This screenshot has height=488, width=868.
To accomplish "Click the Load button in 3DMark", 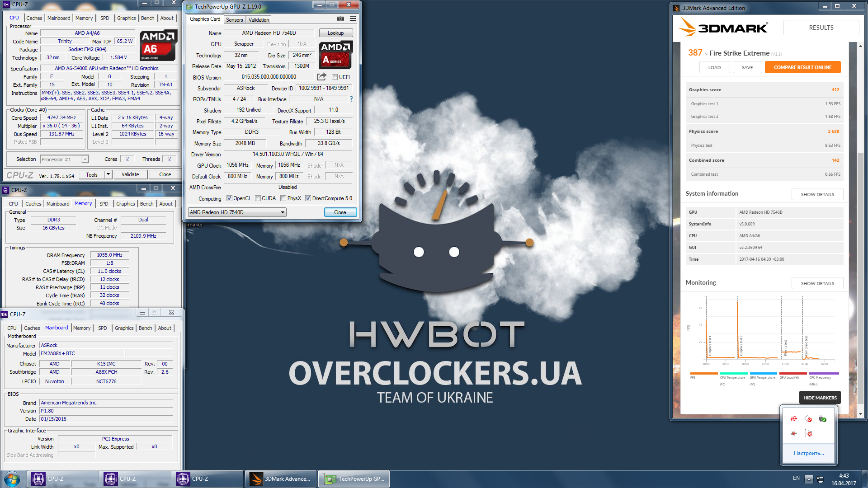I will (x=714, y=67).
